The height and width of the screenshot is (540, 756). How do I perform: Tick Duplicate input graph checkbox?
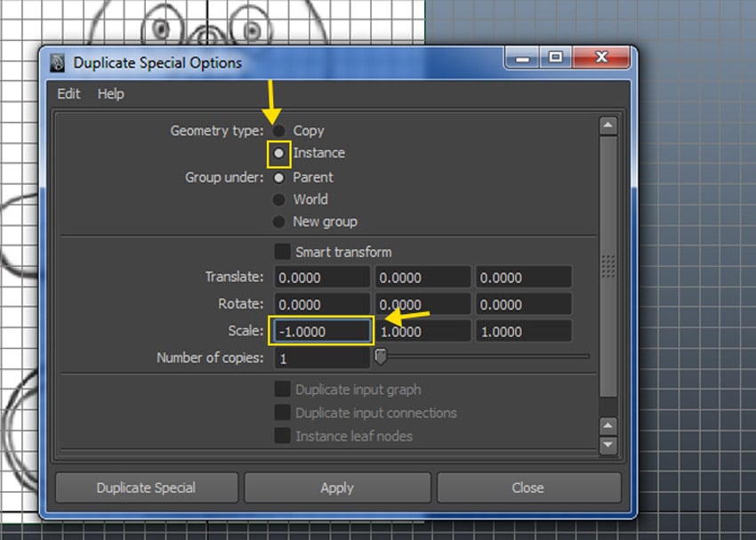point(282,389)
